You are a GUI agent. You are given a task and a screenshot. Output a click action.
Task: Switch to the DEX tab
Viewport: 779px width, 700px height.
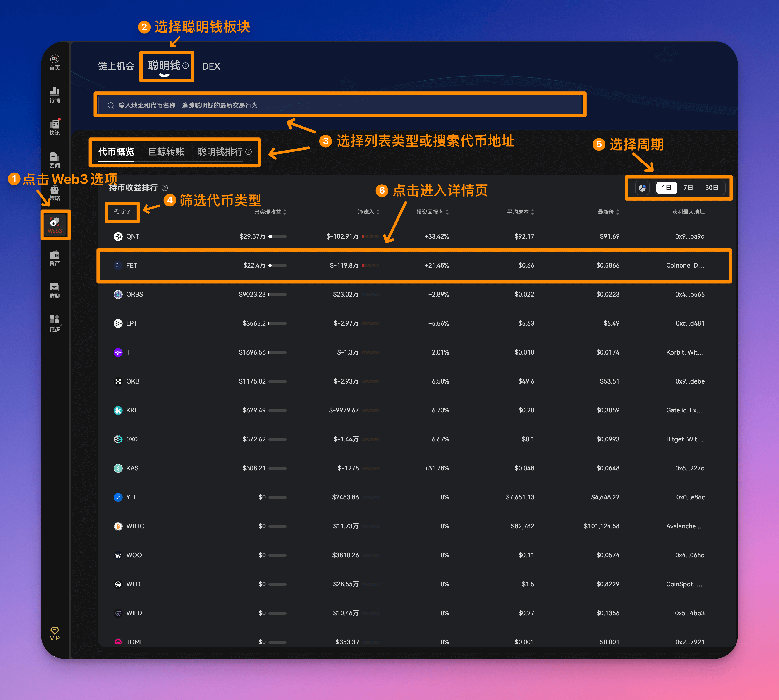pyautogui.click(x=211, y=66)
